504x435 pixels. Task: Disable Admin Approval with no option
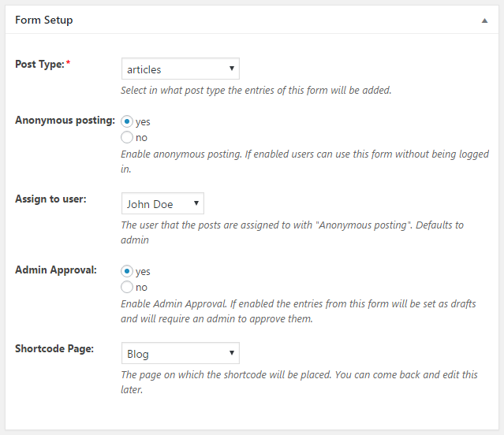(127, 288)
